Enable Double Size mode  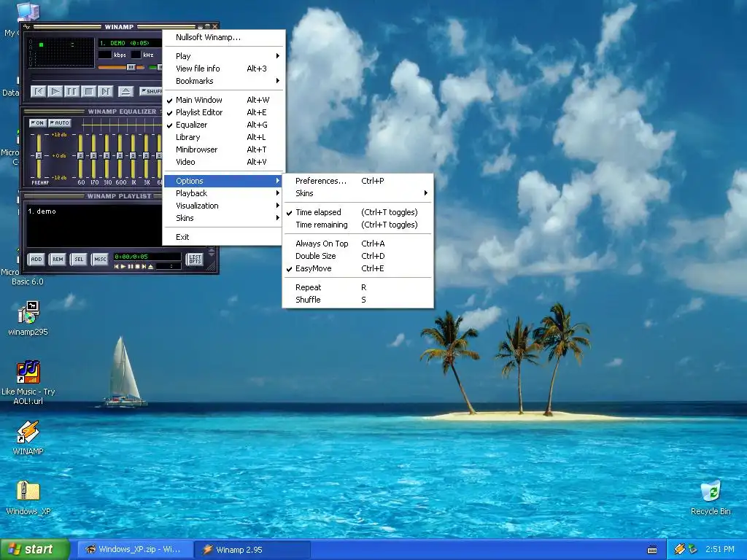357,256
